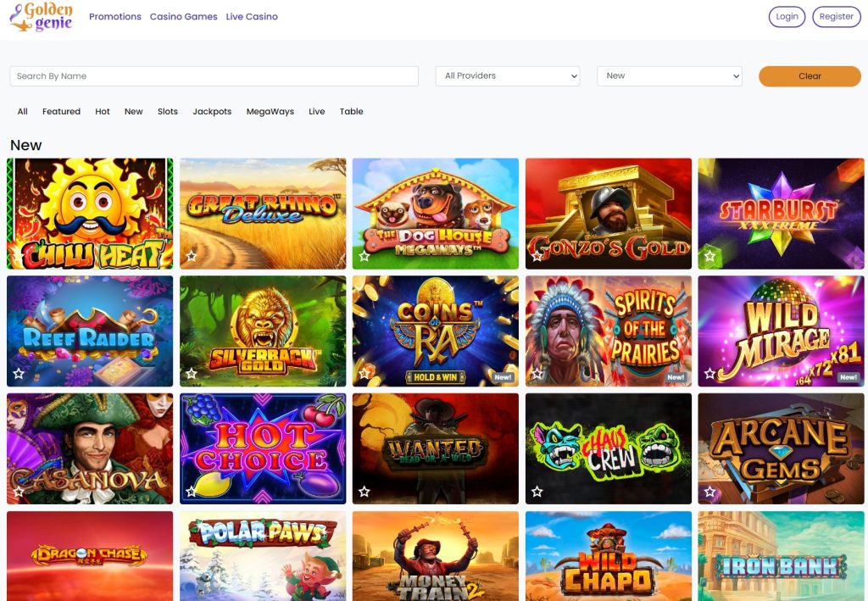Mark Wild Mirage with favorite star

tap(709, 374)
